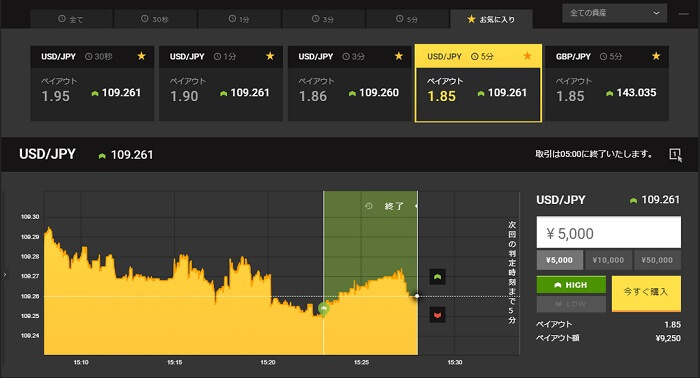The image size is (700, 378).
Task: Click the 109.261 price in USD/JPY header
Action: coord(132,155)
